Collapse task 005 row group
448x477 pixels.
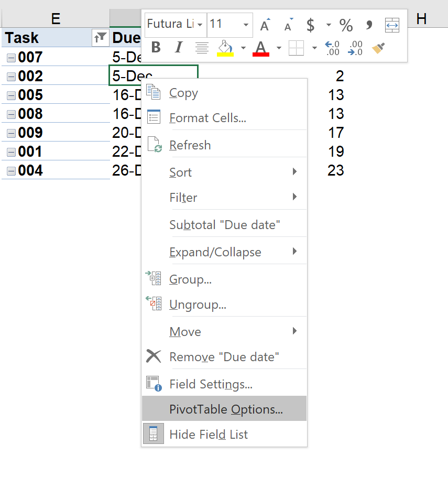click(x=11, y=95)
